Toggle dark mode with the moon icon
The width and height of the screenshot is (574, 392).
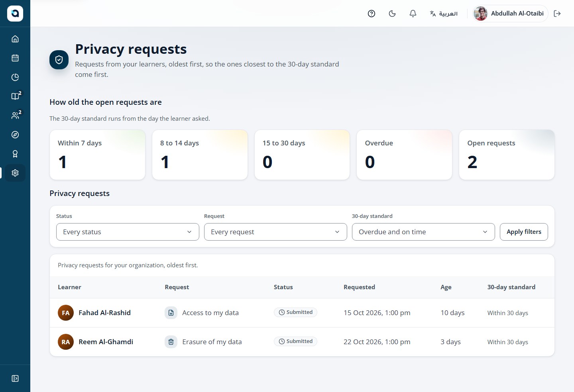pos(392,14)
